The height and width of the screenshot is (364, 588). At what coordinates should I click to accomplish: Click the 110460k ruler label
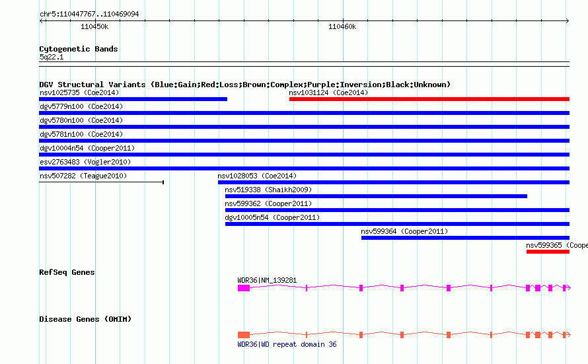[x=342, y=26]
